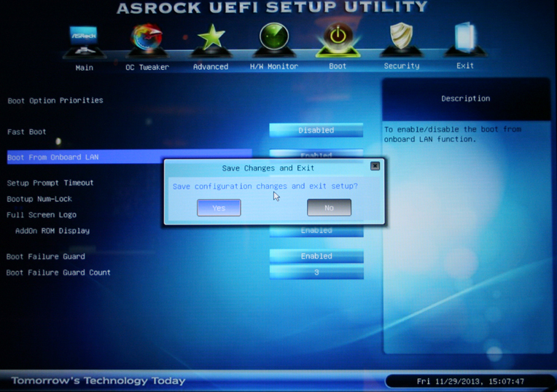Click the Description panel header

466,98
